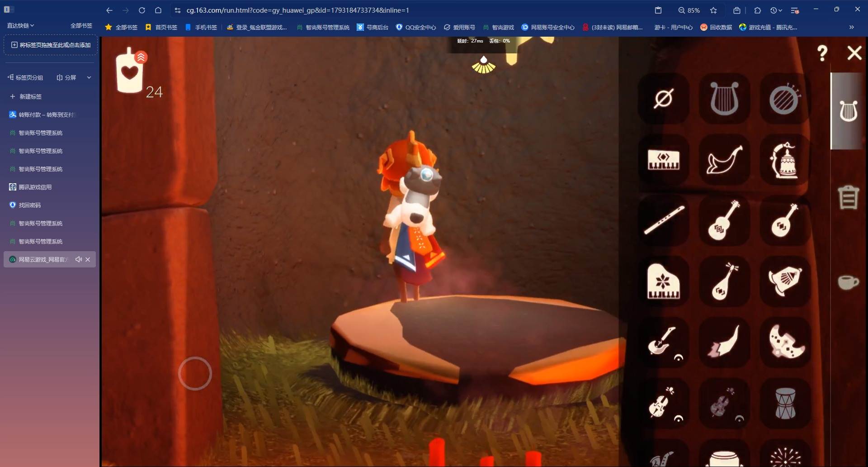Open the 85% zoom level control
The height and width of the screenshot is (467, 868).
pos(689,10)
